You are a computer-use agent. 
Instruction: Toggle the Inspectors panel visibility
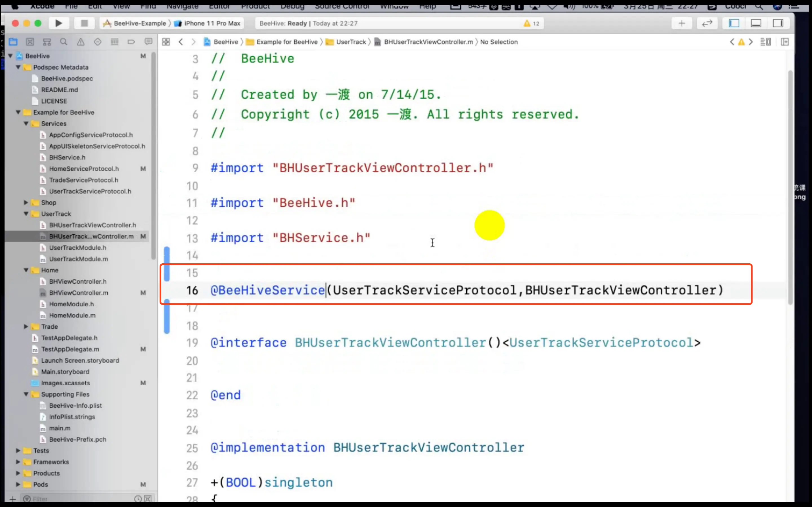(778, 23)
